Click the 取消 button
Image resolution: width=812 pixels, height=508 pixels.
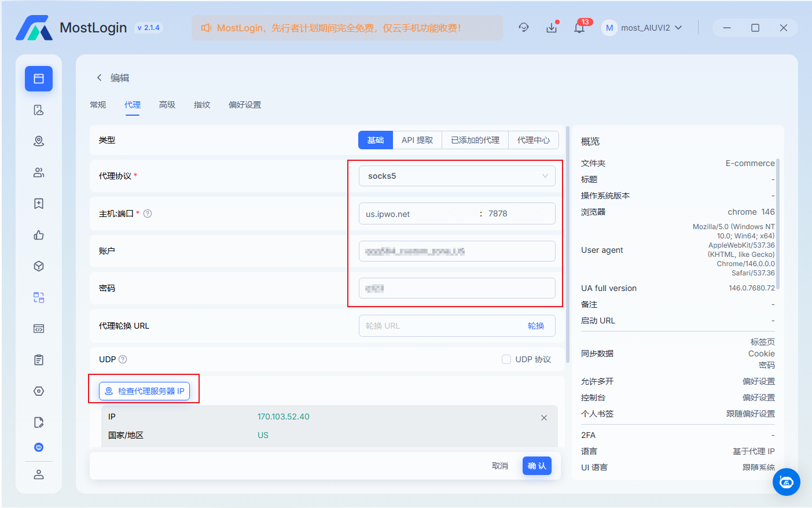tap(500, 466)
